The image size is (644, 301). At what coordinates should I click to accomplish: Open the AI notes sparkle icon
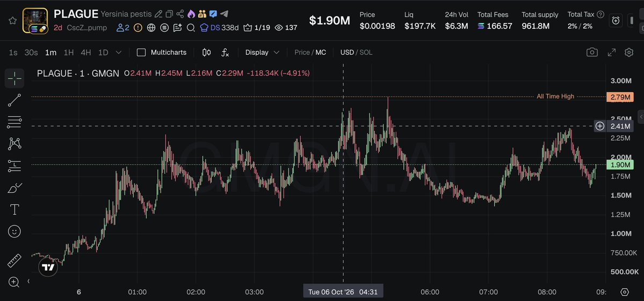coord(177,28)
